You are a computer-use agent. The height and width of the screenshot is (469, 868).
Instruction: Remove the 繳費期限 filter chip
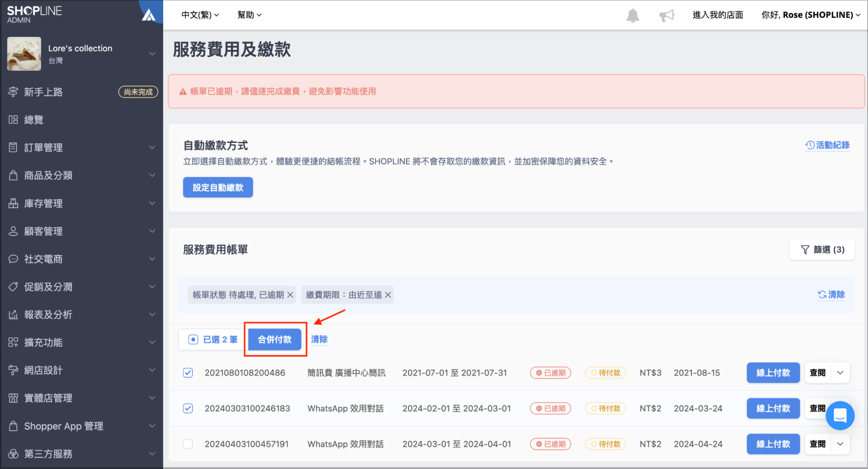pyautogui.click(x=388, y=295)
